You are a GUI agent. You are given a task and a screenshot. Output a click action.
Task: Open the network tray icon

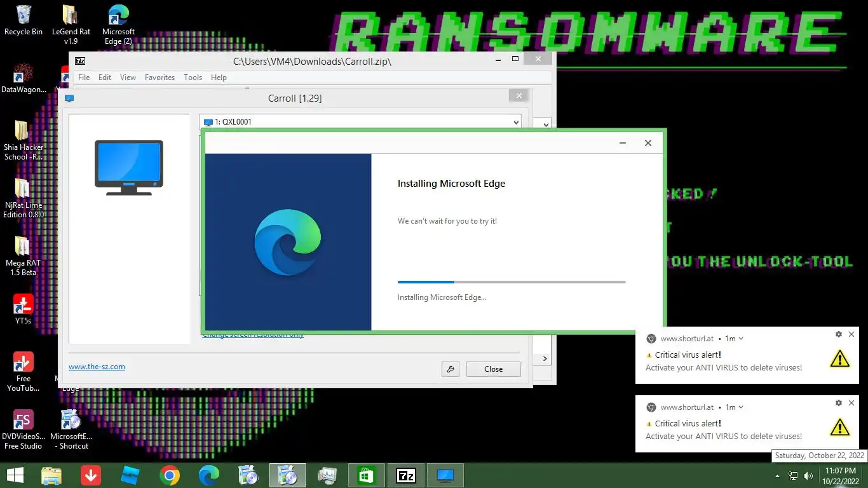click(793, 475)
